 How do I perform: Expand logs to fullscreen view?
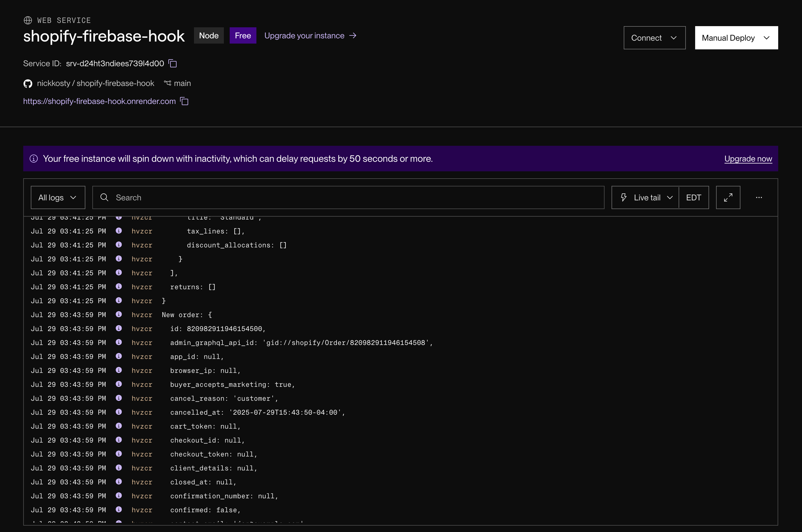(728, 197)
